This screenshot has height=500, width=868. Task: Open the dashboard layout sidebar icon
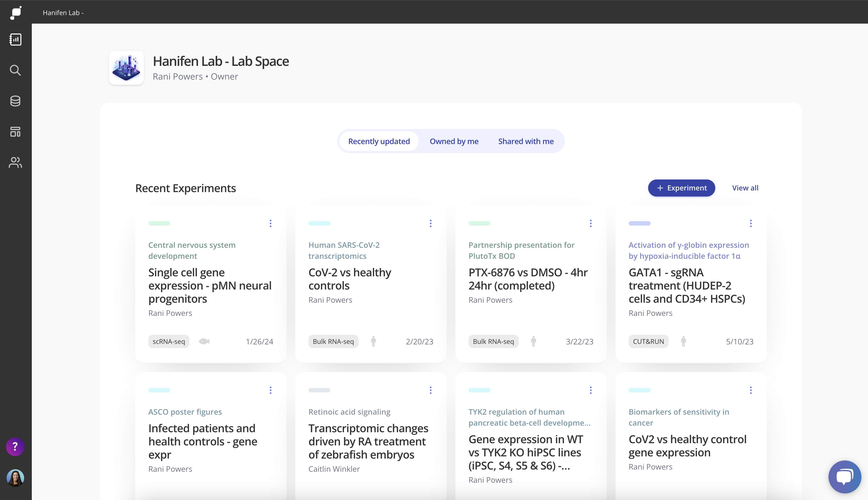[15, 131]
